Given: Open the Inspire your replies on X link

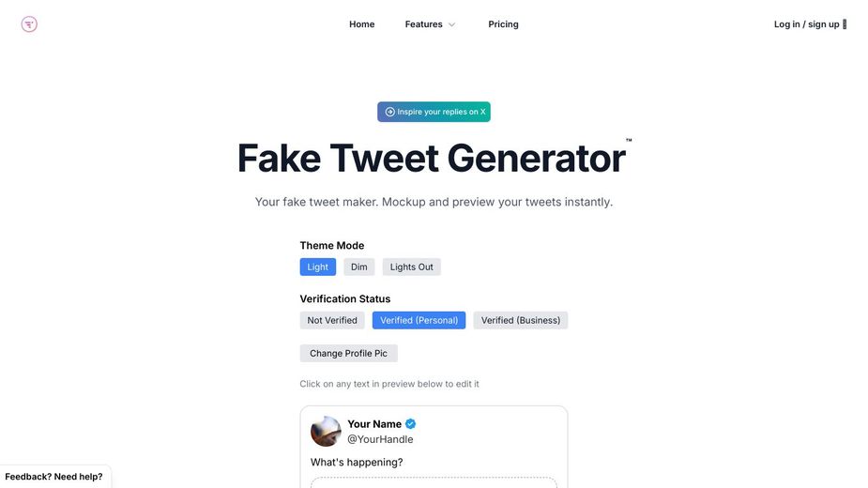Looking at the screenshot, I should 441,112.
